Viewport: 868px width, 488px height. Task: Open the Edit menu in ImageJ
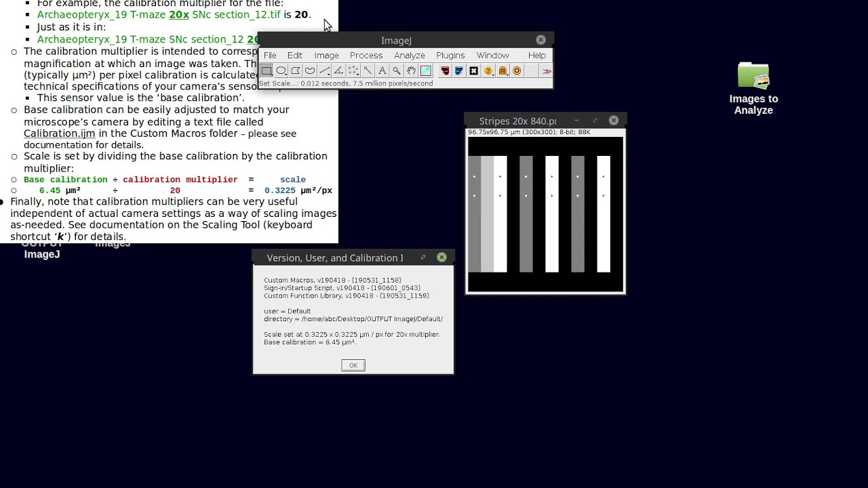295,56
